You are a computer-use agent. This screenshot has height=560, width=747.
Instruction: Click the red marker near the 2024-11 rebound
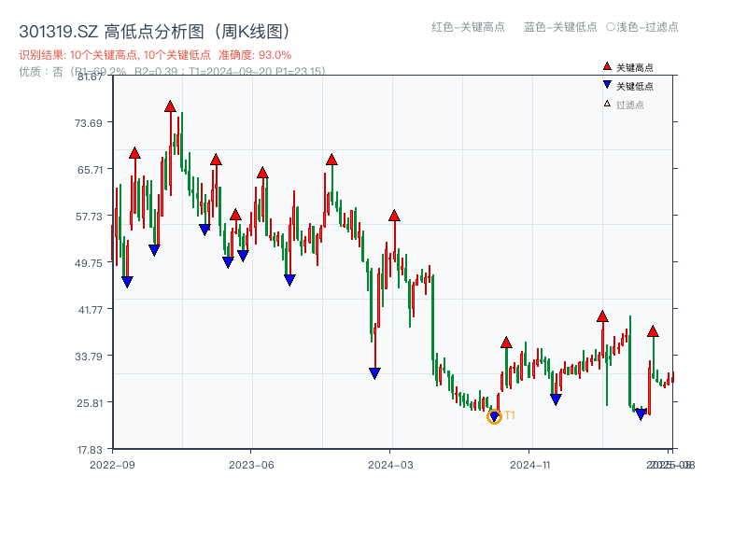click(504, 343)
